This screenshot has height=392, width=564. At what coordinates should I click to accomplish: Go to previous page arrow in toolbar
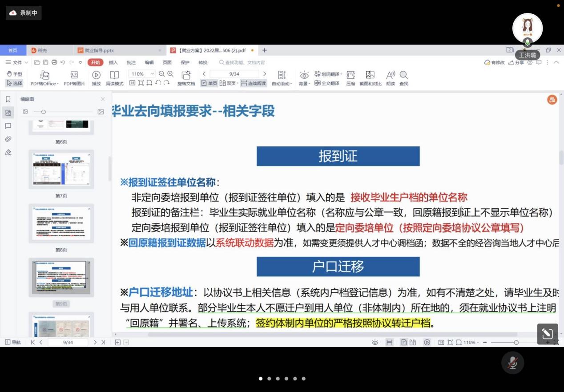tap(204, 74)
